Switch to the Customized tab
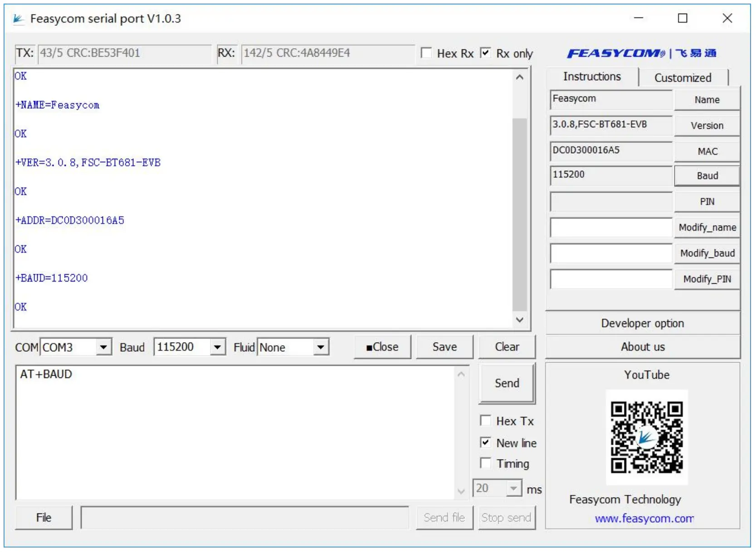This screenshot has height=552, width=756. [x=682, y=77]
